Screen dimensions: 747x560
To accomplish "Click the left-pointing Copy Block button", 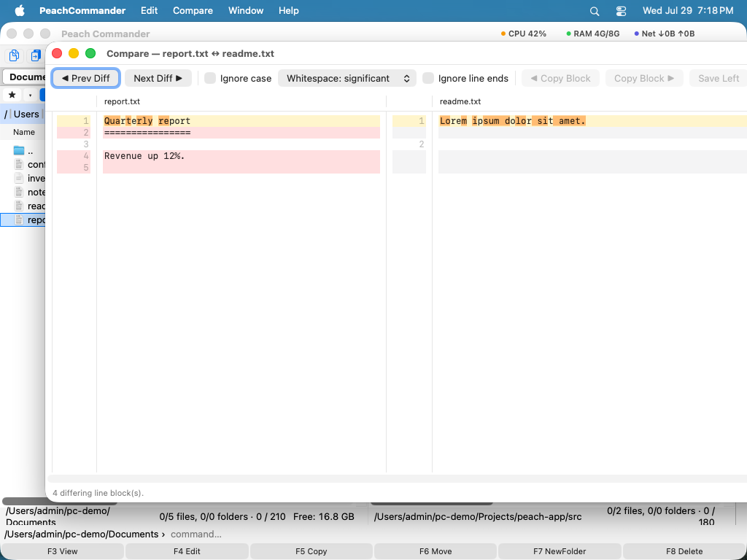I will coord(560,78).
